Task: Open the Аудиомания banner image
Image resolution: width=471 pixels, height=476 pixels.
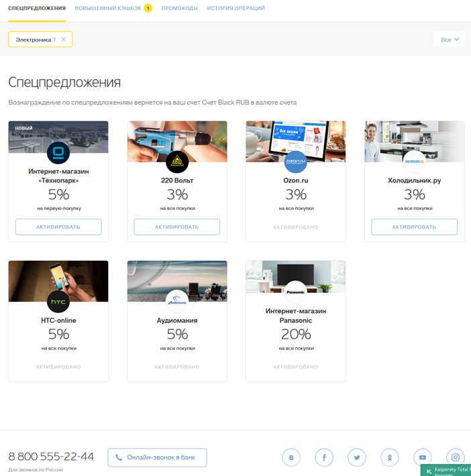Action: (177, 281)
